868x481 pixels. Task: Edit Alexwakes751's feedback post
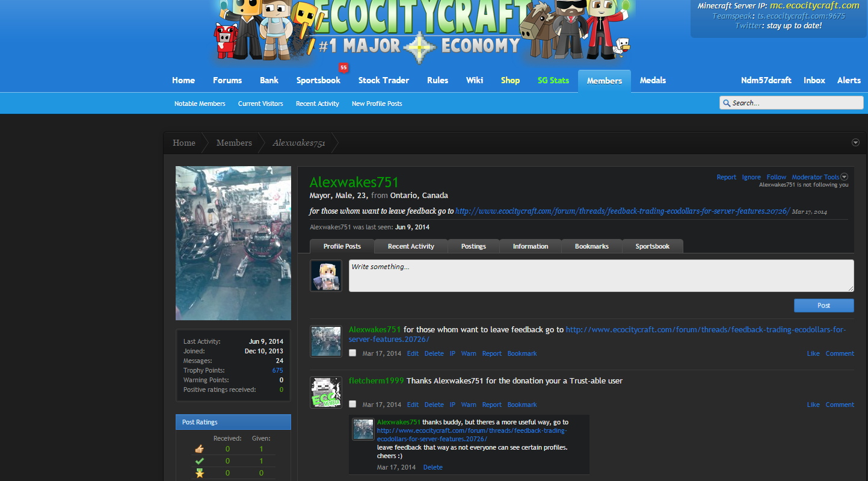point(413,353)
